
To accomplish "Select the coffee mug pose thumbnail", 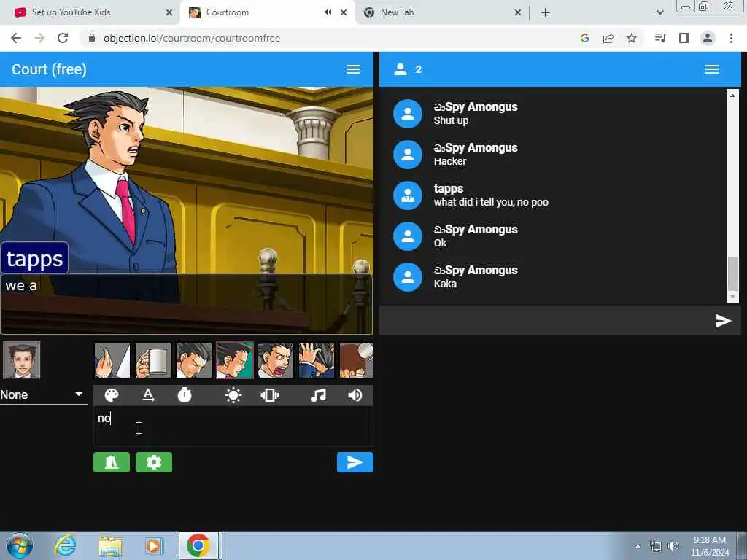I will (153, 360).
